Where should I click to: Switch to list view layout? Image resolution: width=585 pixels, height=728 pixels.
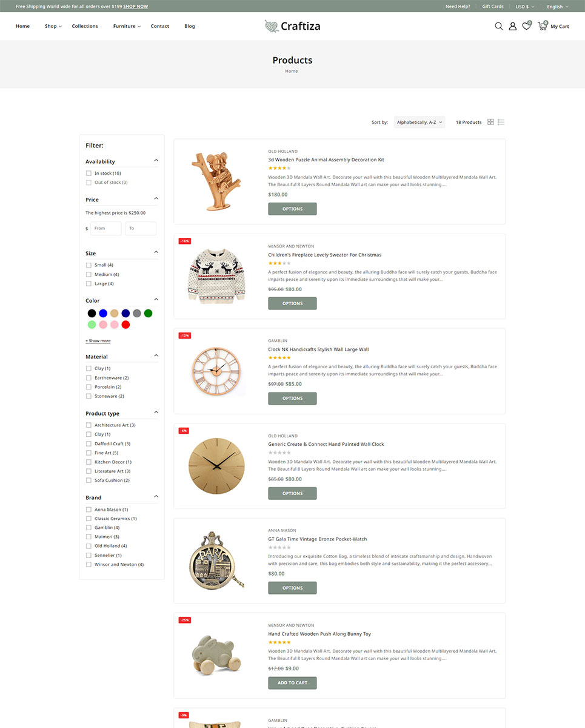coord(501,122)
